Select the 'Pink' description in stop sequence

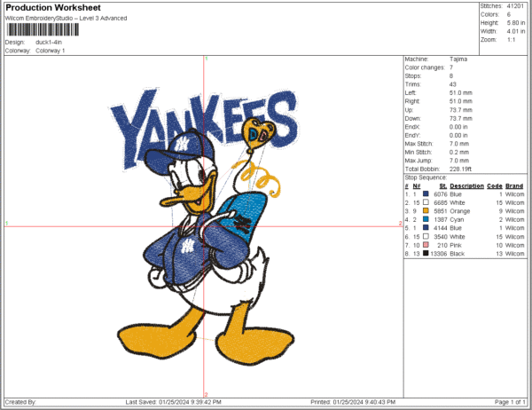(x=456, y=245)
